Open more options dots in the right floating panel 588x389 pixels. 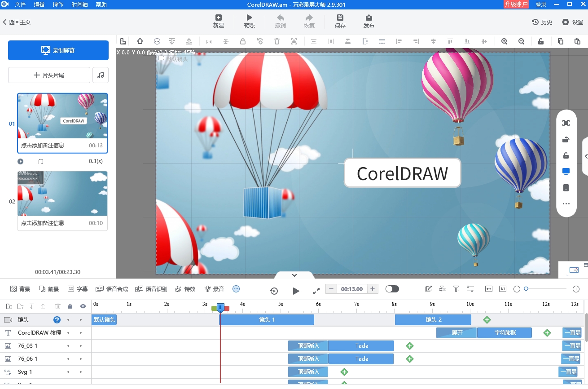[566, 204]
